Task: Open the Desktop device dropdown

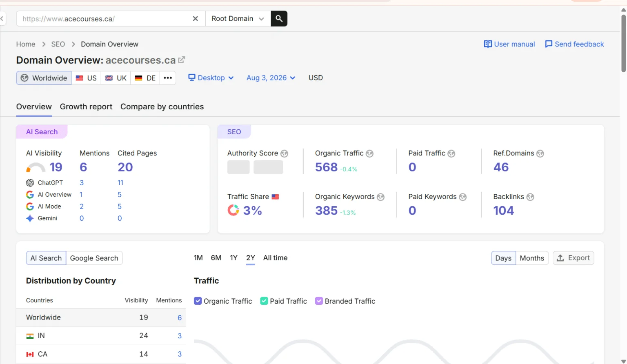Action: click(211, 78)
